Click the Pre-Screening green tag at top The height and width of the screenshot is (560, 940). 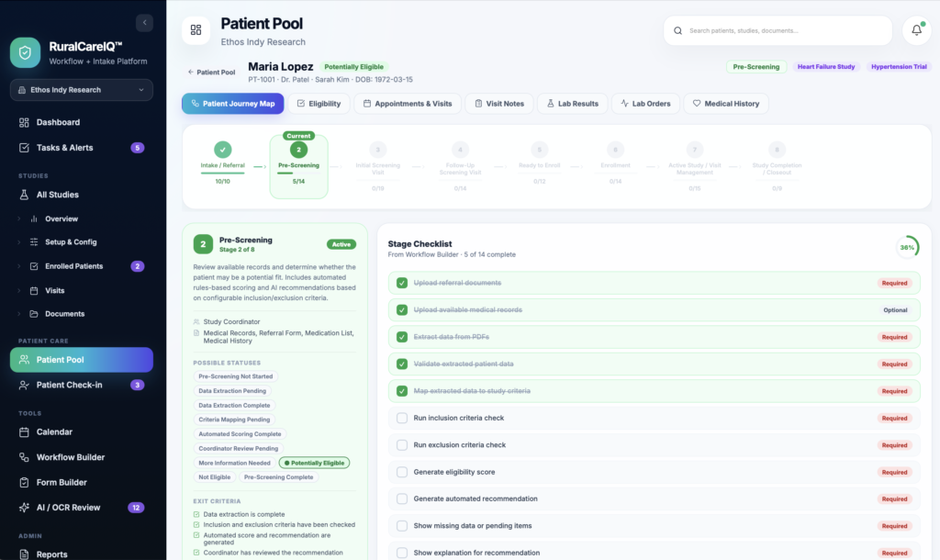point(756,66)
